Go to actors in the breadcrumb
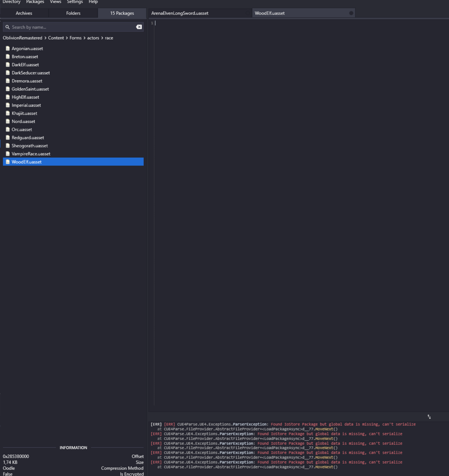449x476 pixels. 93,38
